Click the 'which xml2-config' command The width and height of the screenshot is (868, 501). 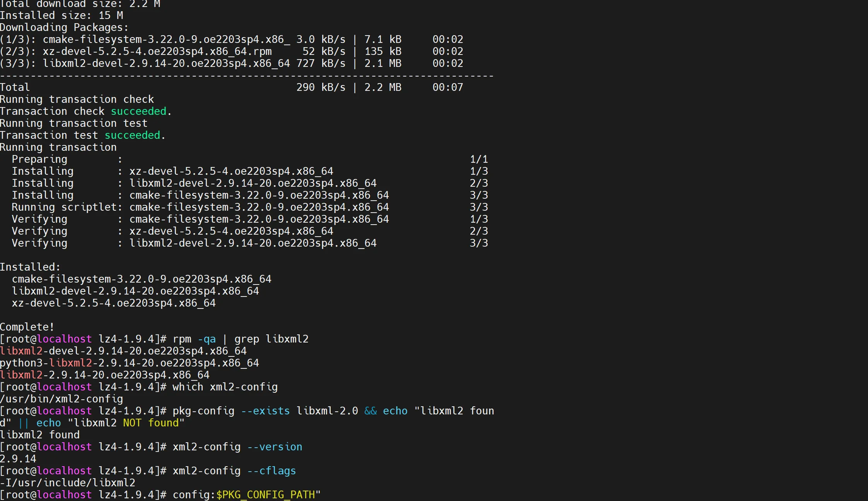pyautogui.click(x=225, y=387)
